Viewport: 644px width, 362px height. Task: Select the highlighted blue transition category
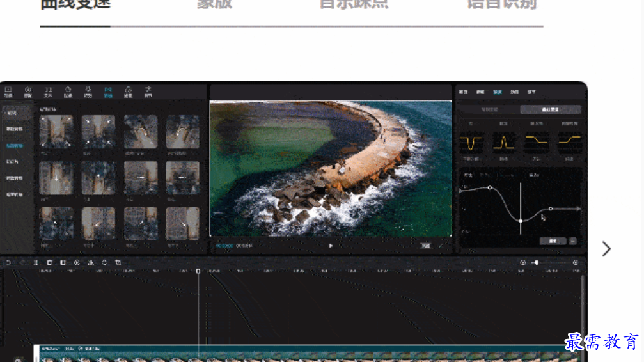point(14,145)
